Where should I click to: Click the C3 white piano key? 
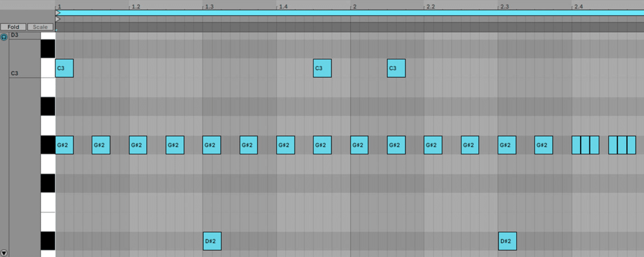pyautogui.click(x=48, y=68)
